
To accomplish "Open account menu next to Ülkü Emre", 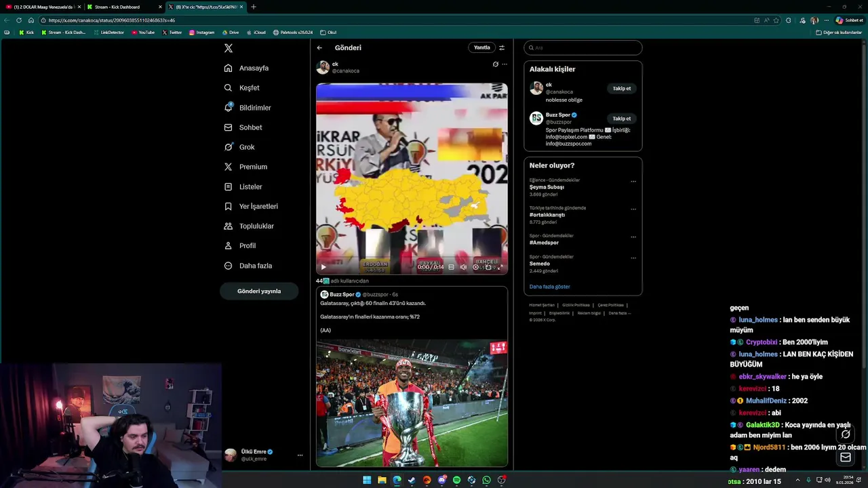I will pyautogui.click(x=300, y=455).
